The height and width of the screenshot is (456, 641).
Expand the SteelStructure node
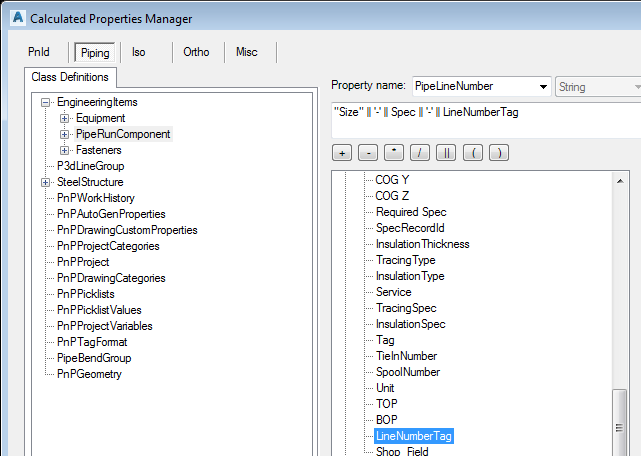pos(46,182)
